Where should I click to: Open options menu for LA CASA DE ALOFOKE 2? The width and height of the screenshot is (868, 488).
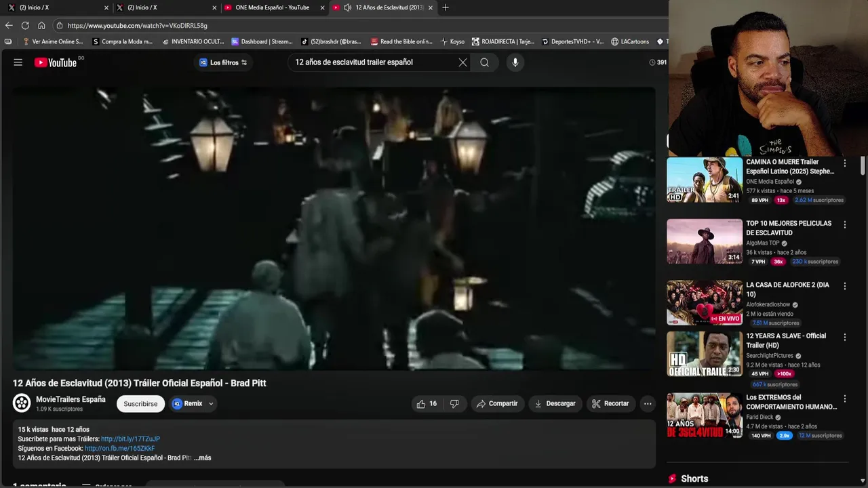coord(844,286)
